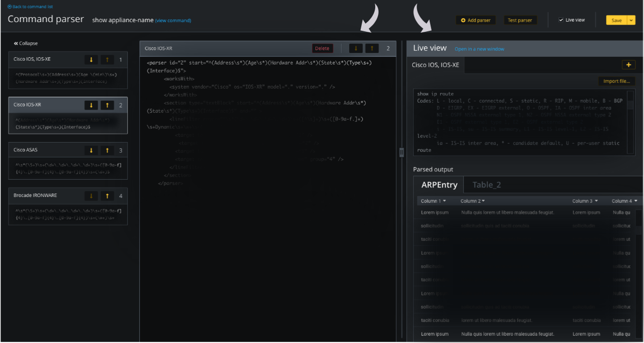Move Brocade IRONWARE parser up
The height and width of the screenshot is (343, 644).
point(107,196)
